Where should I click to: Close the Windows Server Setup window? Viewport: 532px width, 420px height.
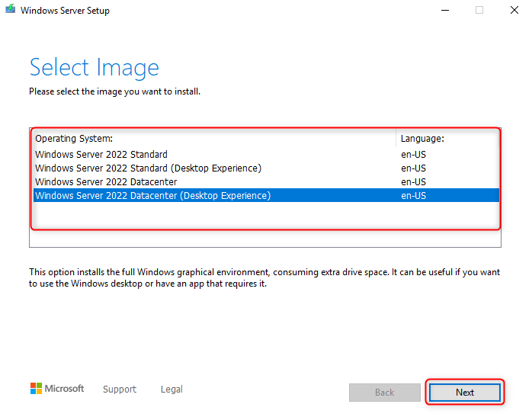coord(514,10)
